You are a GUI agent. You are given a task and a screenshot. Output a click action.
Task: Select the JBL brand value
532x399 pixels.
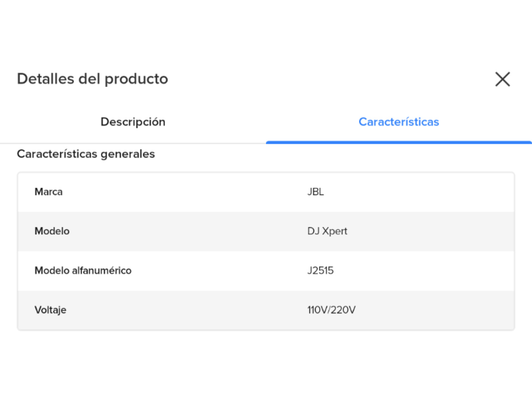tap(315, 192)
